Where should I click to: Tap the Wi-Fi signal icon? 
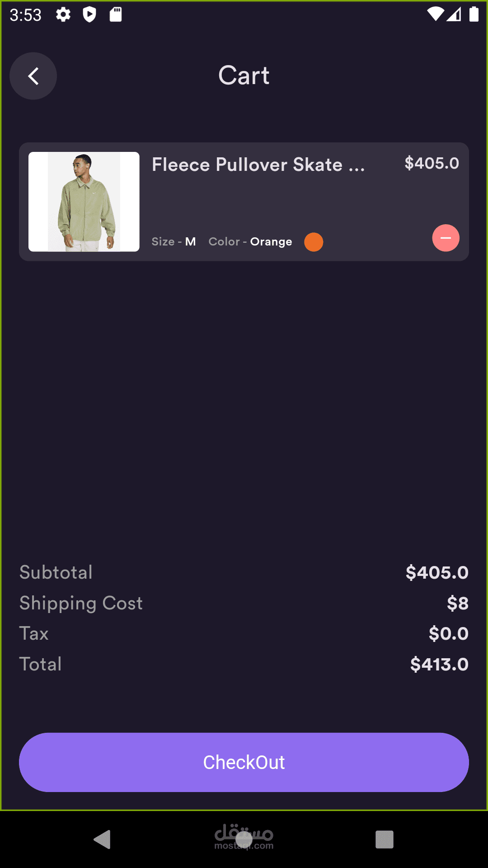[436, 14]
